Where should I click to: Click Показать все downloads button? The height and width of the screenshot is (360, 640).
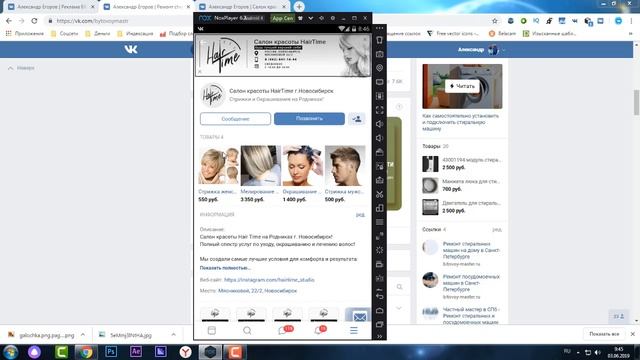604,334
